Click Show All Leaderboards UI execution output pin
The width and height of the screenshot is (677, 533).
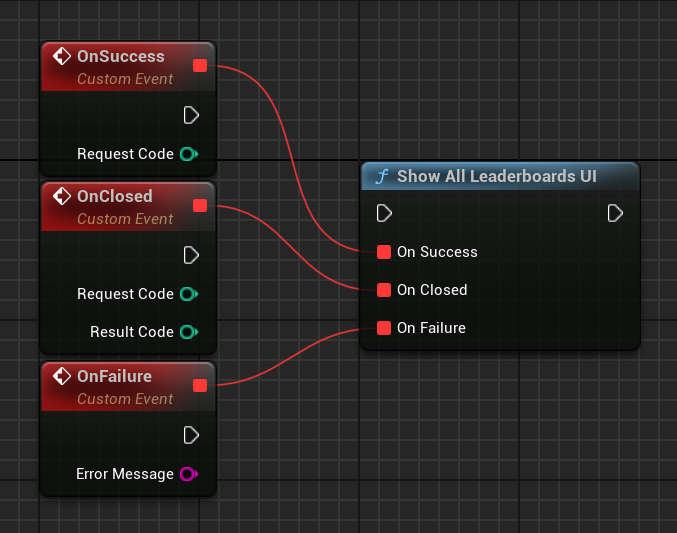click(615, 213)
